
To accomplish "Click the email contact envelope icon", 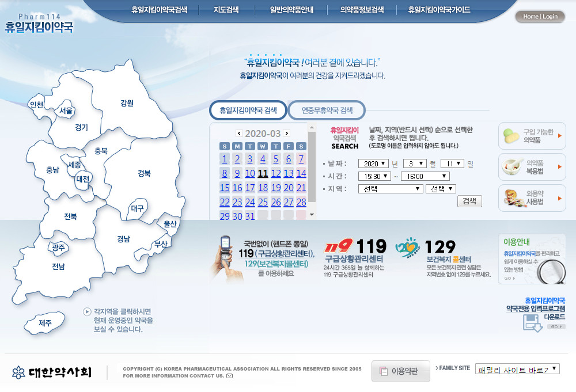I will click(x=230, y=376).
